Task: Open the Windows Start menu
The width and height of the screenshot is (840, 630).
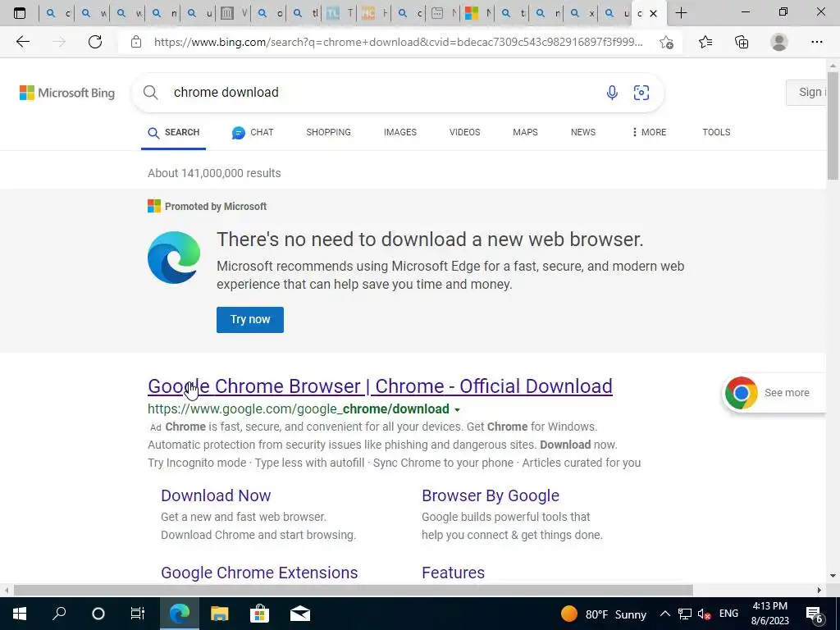Action: click(x=20, y=614)
